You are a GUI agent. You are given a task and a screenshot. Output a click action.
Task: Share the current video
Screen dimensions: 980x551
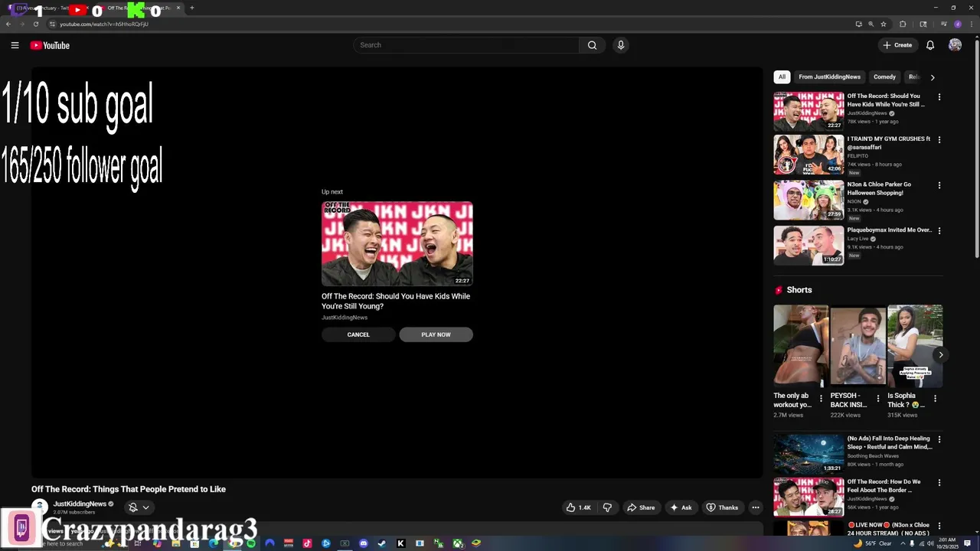click(x=641, y=507)
